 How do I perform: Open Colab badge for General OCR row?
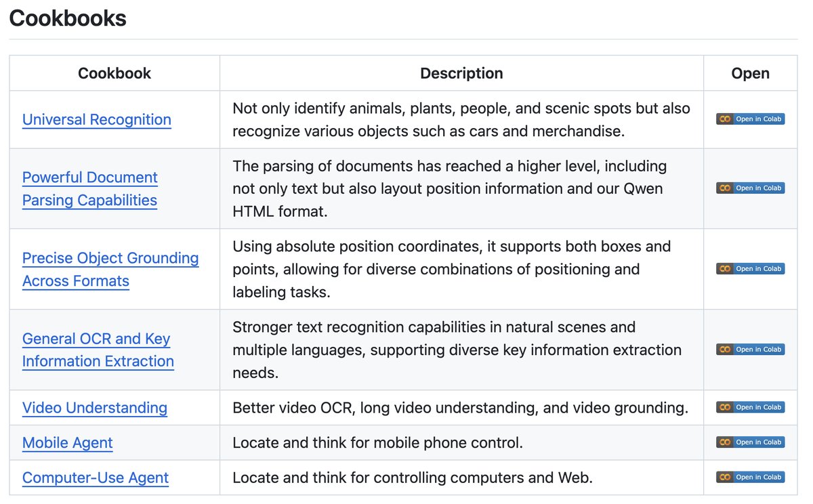coord(750,350)
